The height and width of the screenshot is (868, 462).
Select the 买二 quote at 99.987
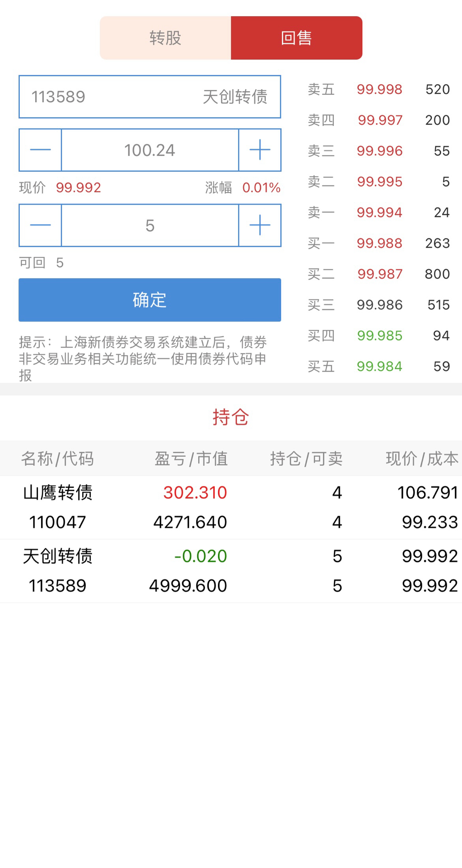click(379, 274)
